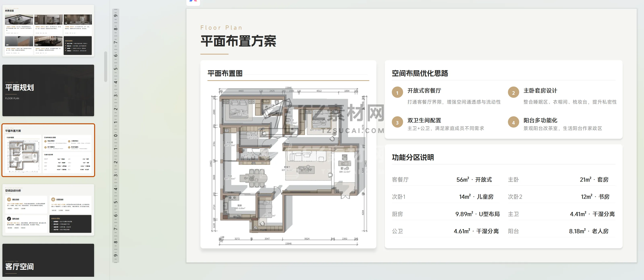
Task: Select the 平面布置方案 slide thumbnail
Action: tap(48, 150)
